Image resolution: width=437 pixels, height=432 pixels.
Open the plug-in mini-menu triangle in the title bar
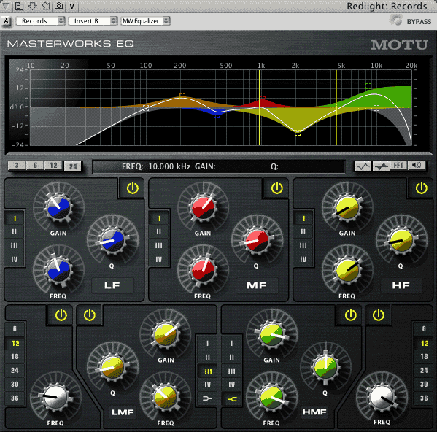[6, 6]
